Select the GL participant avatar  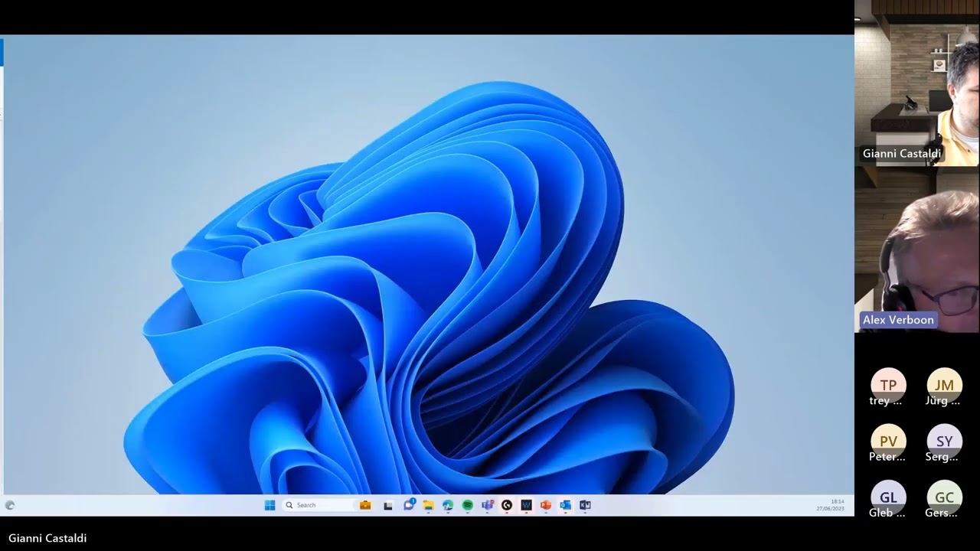pyautogui.click(x=888, y=497)
